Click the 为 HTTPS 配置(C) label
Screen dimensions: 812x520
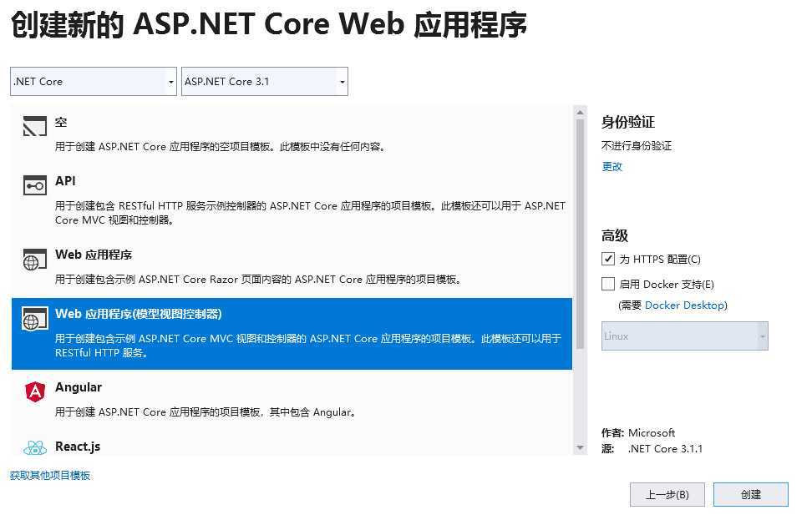[x=660, y=260]
